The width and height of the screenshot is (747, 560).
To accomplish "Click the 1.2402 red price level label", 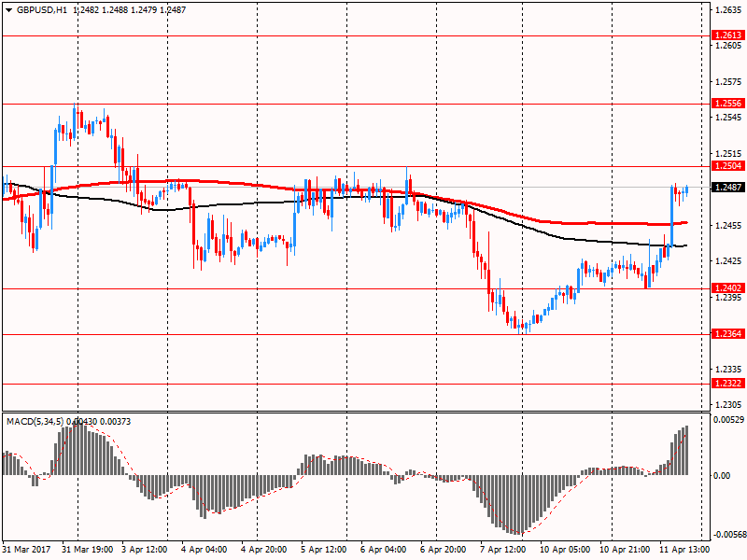I will pyautogui.click(x=728, y=287).
